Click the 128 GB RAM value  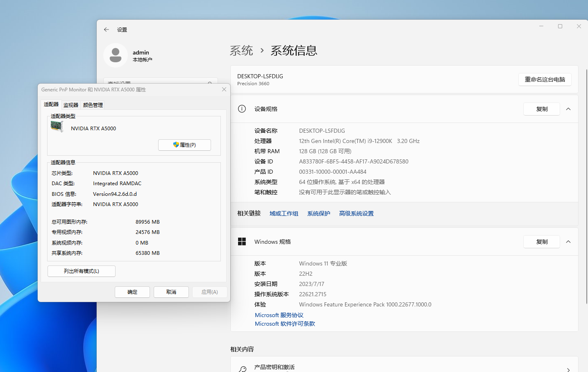coord(325,151)
